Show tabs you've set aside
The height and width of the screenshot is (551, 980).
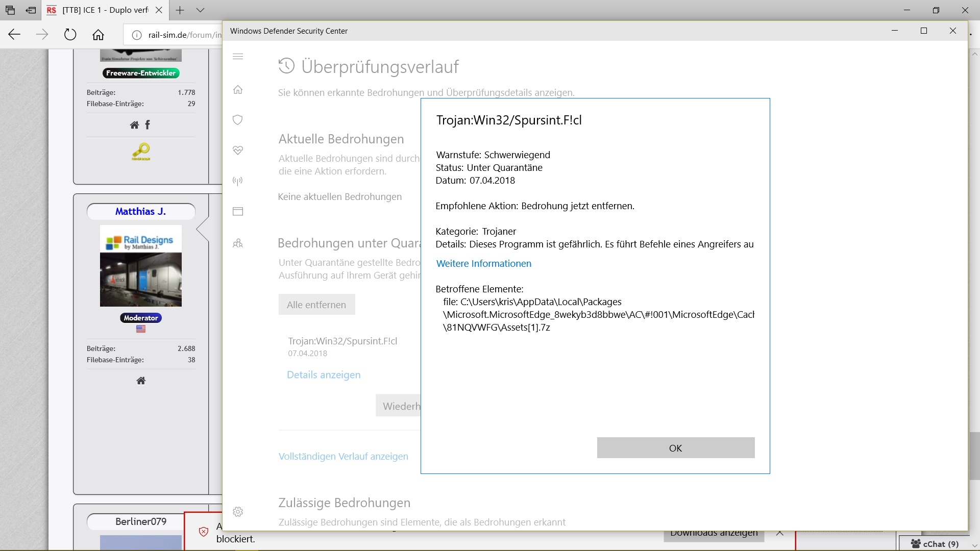[10, 10]
